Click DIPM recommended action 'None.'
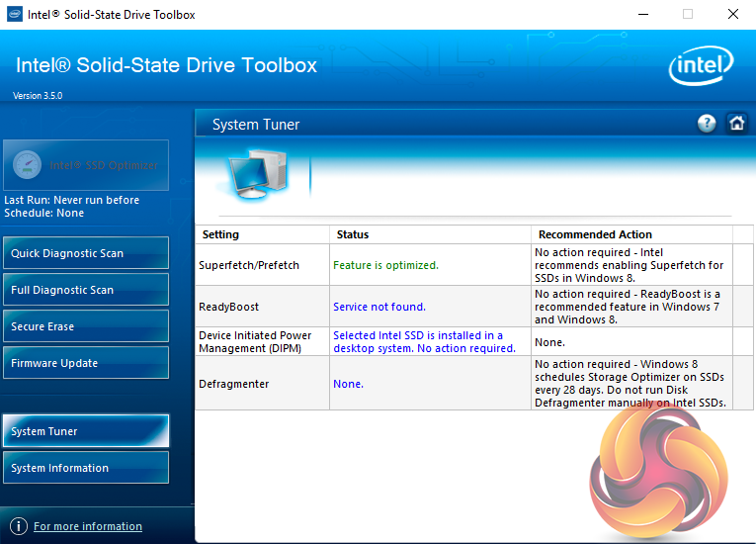Screen dimensions: 756x544 549,342
